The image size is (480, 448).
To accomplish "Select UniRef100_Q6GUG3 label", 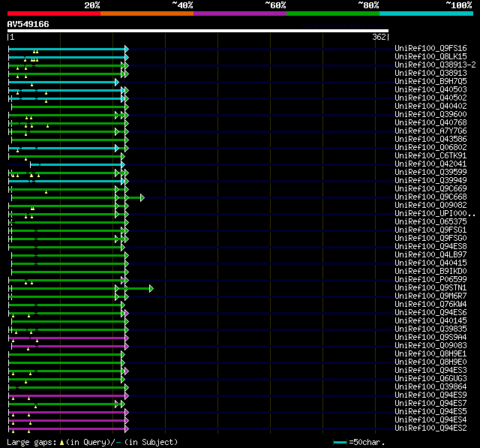I will [x=430, y=379].
